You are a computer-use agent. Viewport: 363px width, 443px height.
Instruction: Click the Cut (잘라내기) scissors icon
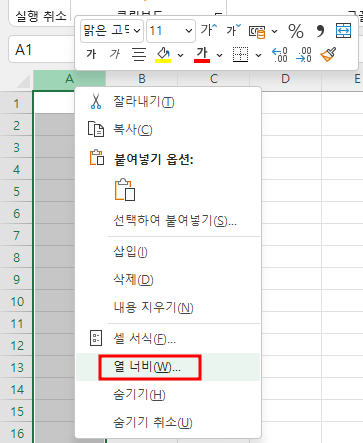pos(96,101)
